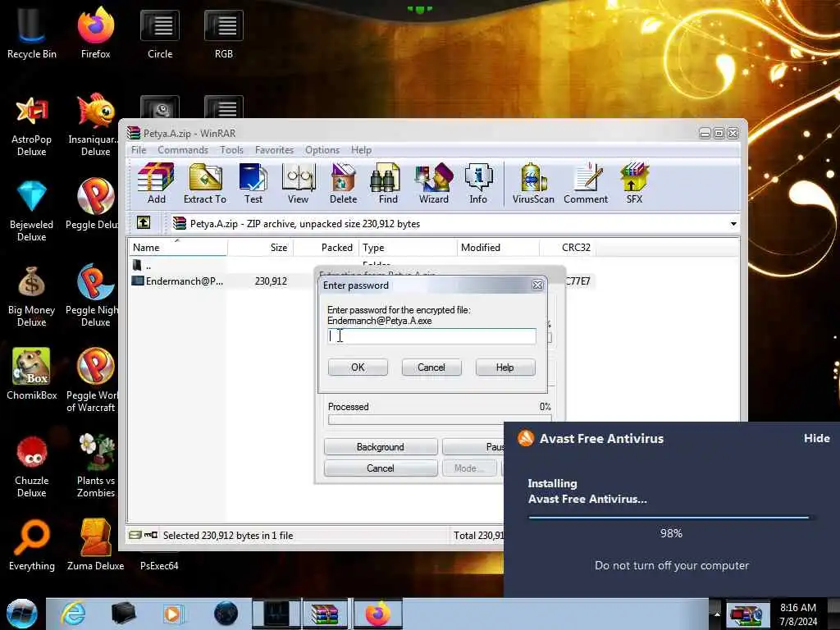840x630 pixels.
Task: Select the ChomikBox desktop icon
Action: pyautogui.click(x=32, y=374)
